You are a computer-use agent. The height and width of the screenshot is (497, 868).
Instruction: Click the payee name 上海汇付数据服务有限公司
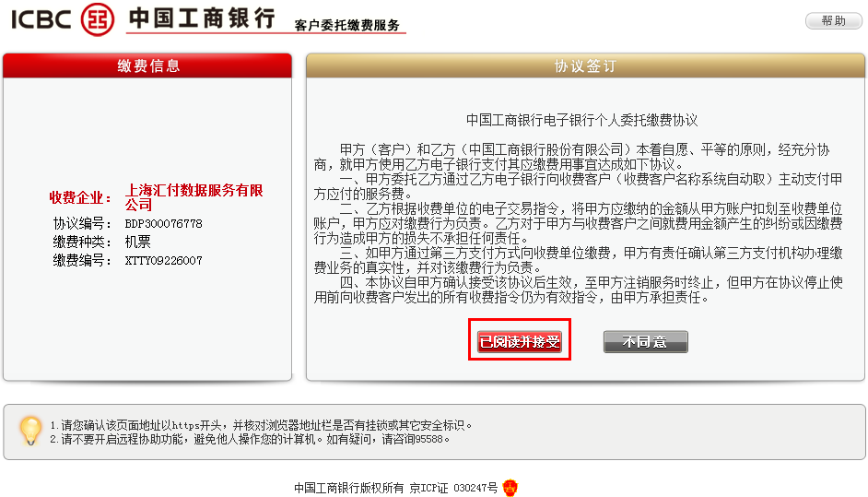coord(194,197)
